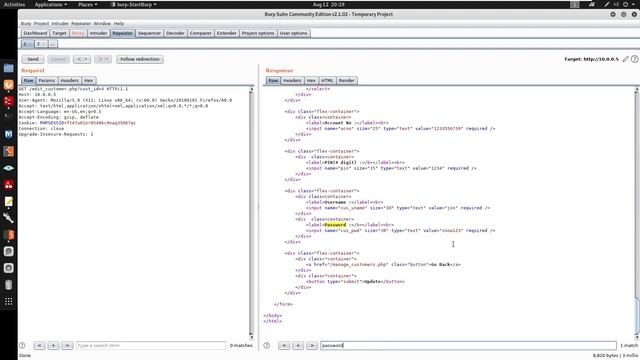Viewport: 640px width, 360px height.
Task: Open request search help icon
Action: (x=22, y=345)
